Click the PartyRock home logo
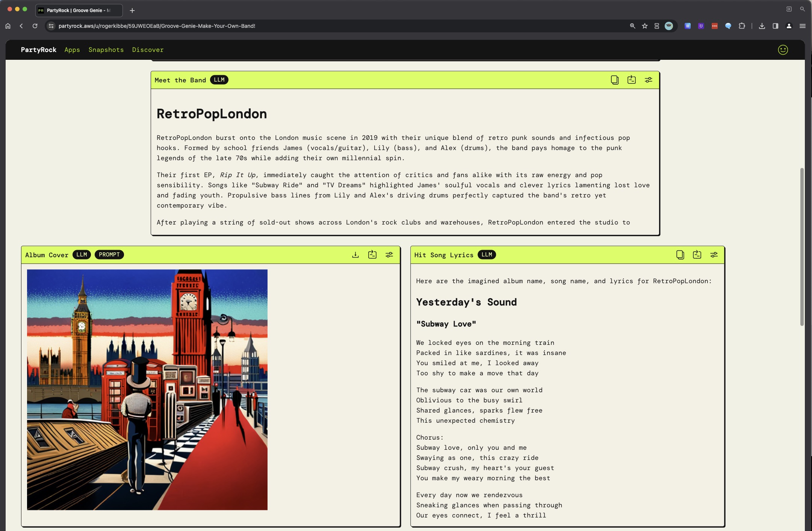This screenshot has height=531, width=812. pos(38,50)
